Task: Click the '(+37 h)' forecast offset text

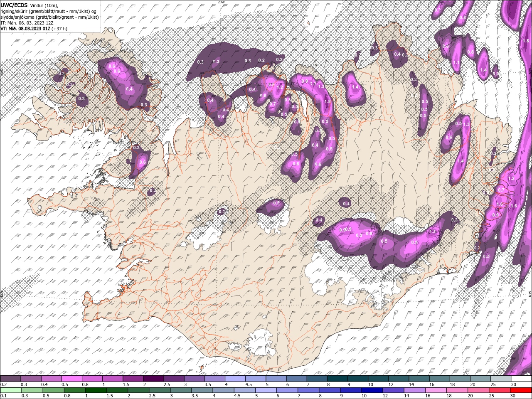Action: pyautogui.click(x=59, y=29)
